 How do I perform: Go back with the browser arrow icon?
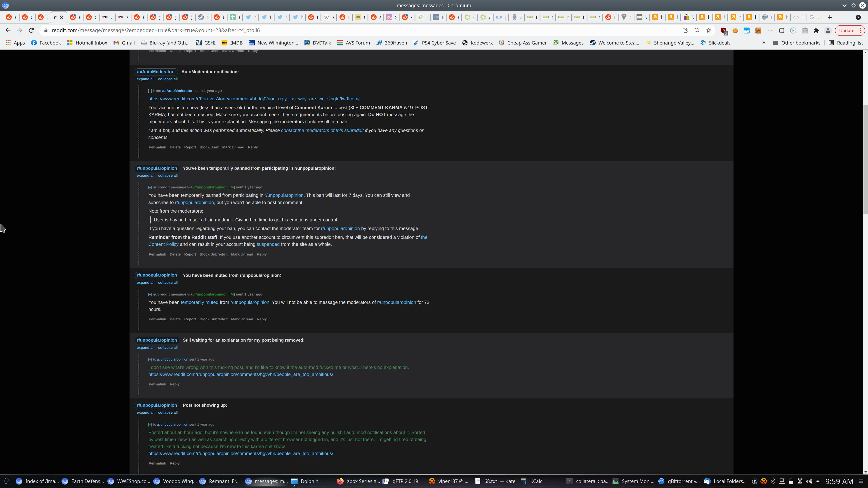[x=8, y=30]
